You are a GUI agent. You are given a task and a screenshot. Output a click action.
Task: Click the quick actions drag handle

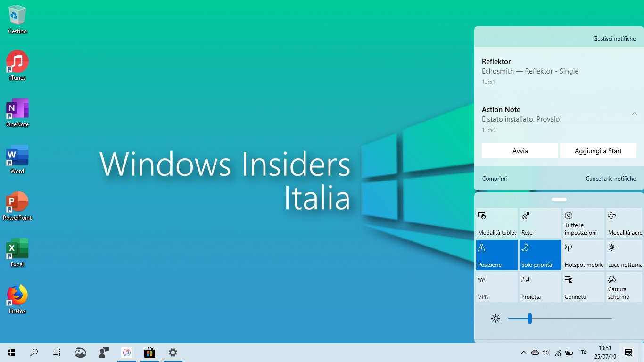click(x=559, y=199)
